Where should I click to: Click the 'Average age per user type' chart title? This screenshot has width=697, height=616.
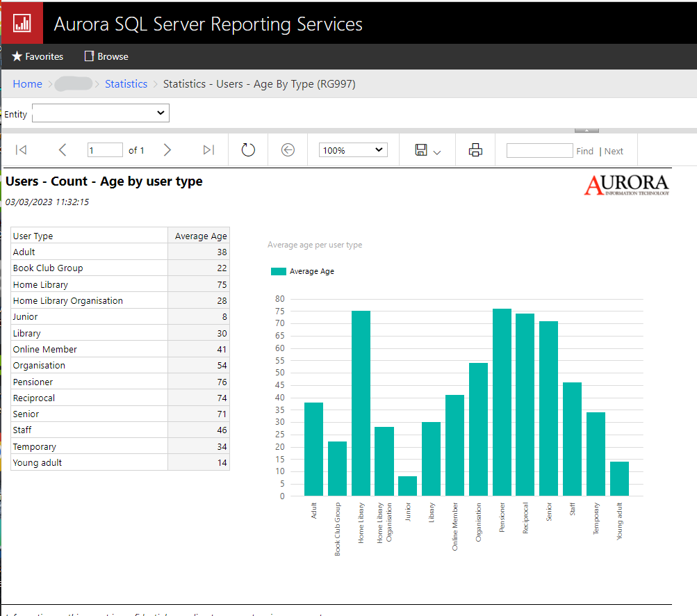point(315,245)
